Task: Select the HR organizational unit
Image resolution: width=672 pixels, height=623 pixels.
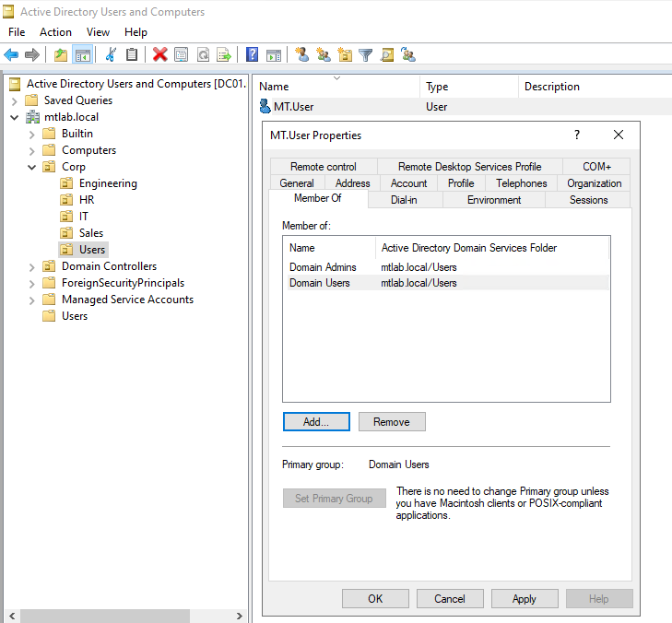Action: [87, 200]
